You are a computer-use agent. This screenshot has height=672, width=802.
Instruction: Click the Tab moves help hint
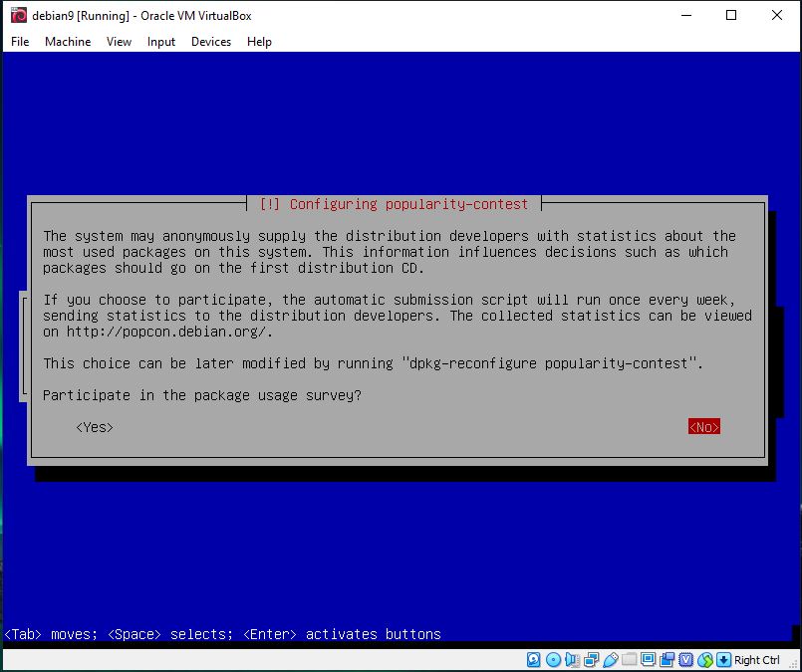point(51,634)
